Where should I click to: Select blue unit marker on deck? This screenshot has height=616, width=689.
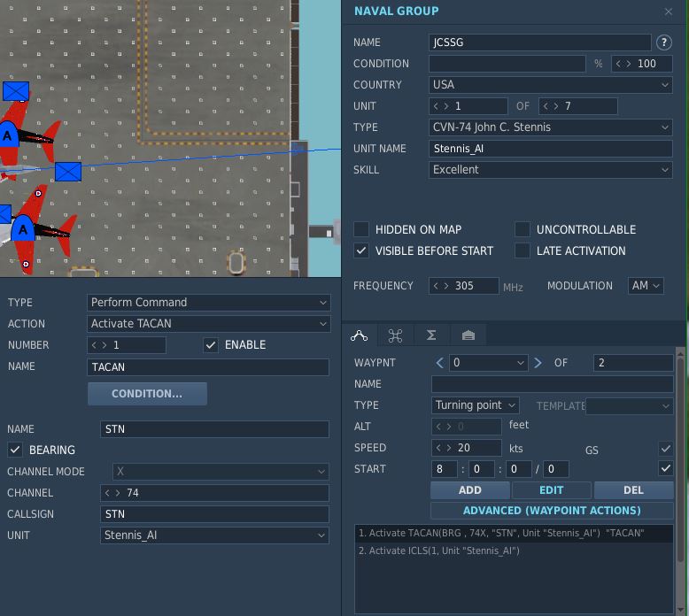[x=68, y=172]
